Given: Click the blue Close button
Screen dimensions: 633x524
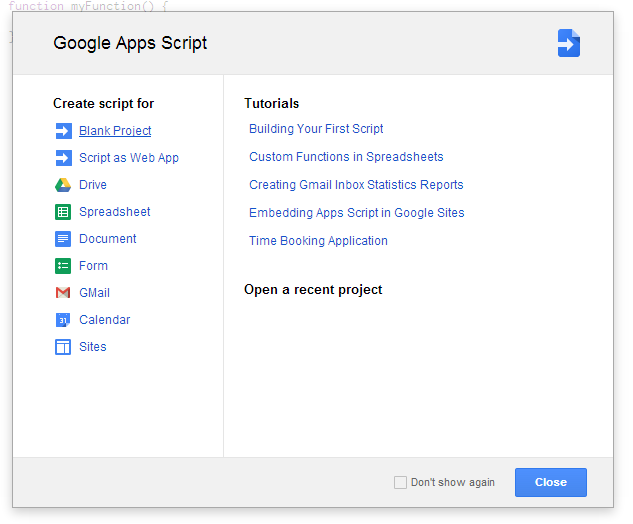Looking at the screenshot, I should pos(551,482).
